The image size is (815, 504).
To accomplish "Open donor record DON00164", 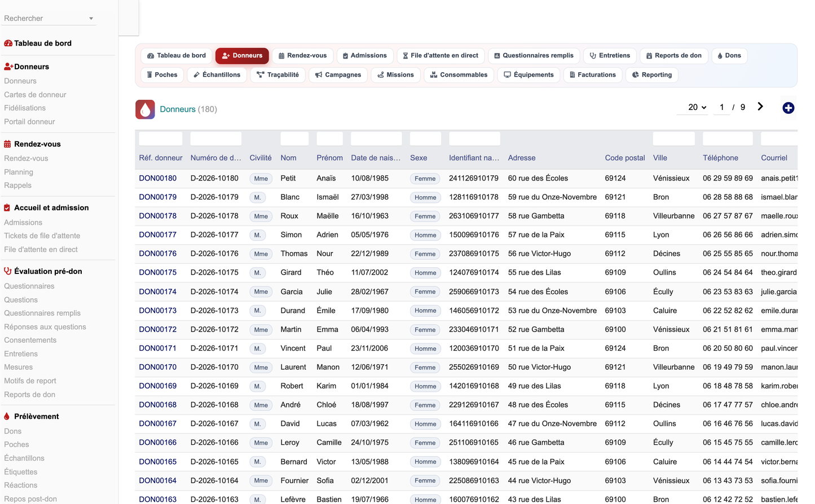I will pyautogui.click(x=158, y=481).
